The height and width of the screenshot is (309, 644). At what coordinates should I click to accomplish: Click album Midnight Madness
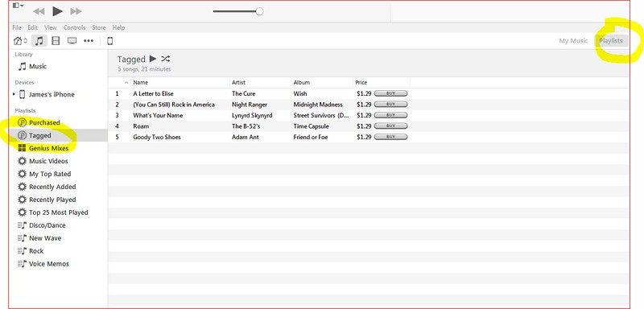318,105
